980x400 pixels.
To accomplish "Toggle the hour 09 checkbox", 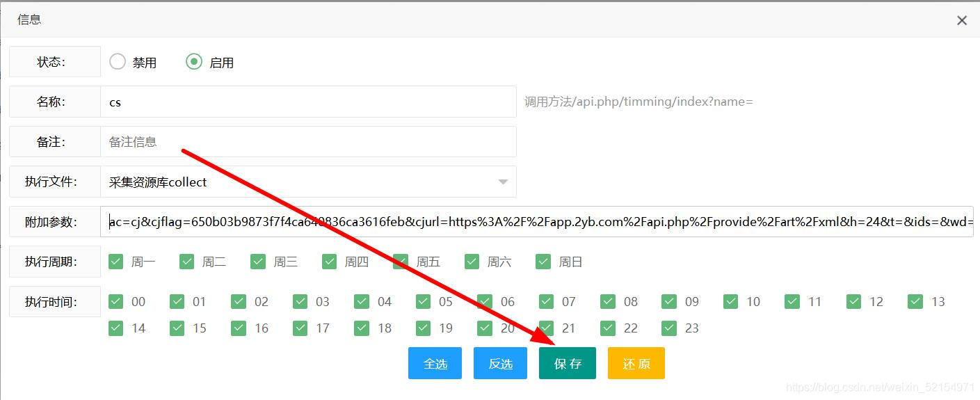I will coord(669,301).
